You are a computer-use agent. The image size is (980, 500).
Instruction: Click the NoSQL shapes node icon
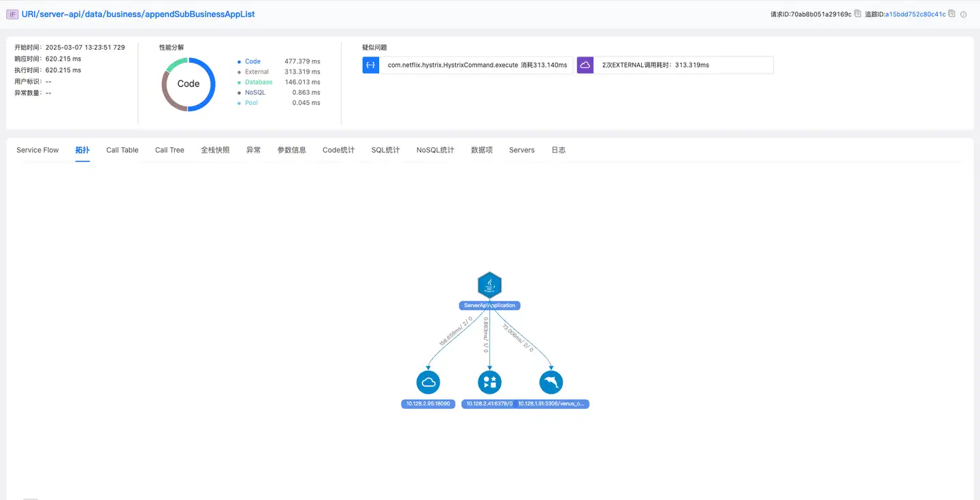point(489,382)
